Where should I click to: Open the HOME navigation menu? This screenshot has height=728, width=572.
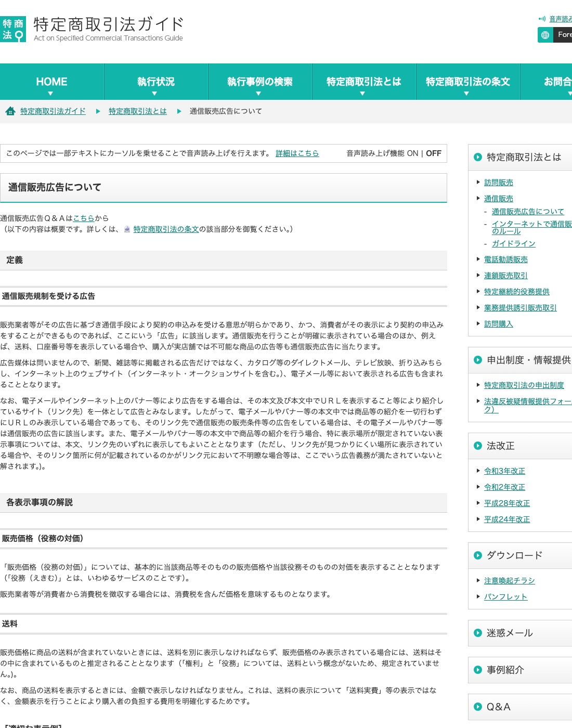(x=51, y=82)
